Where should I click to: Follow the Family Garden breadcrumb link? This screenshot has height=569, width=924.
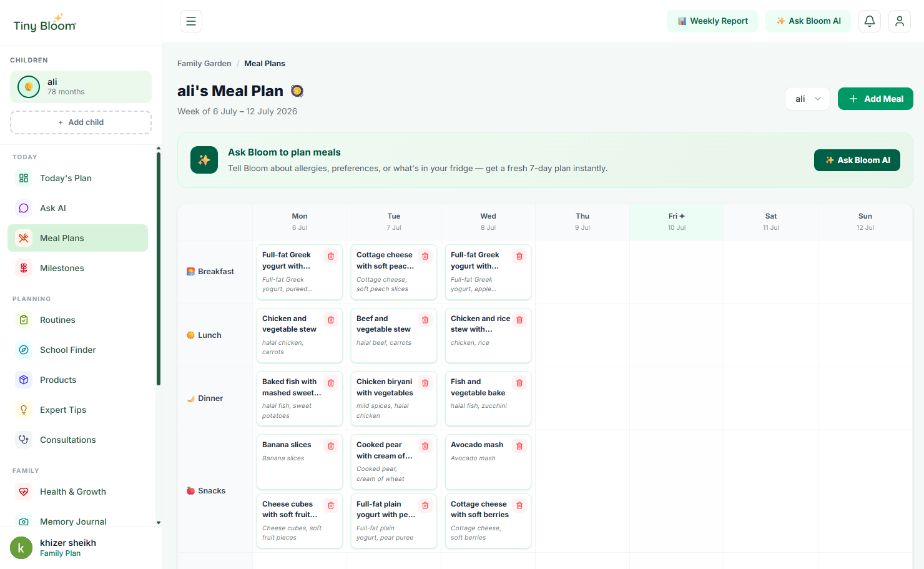click(204, 64)
